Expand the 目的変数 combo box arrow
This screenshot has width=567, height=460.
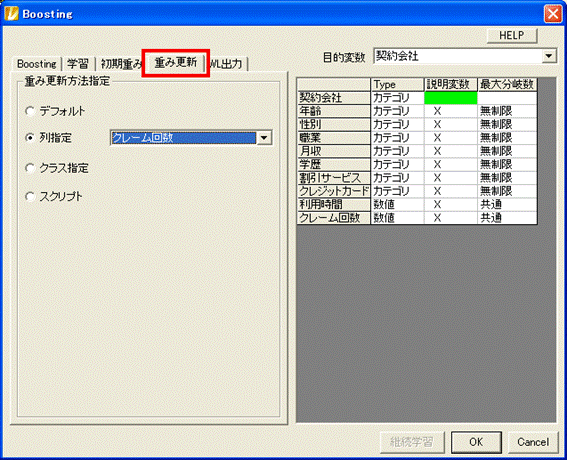point(549,56)
